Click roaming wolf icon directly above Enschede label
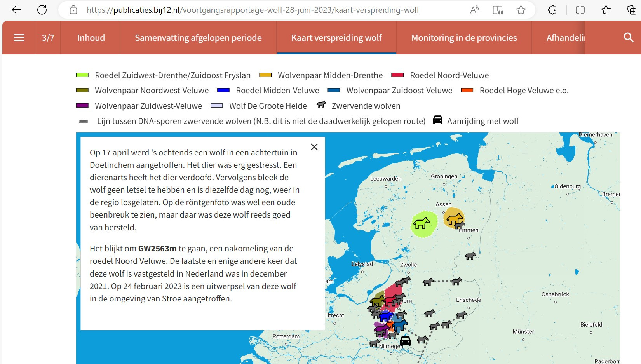This screenshot has height=364, width=641. pos(456,281)
